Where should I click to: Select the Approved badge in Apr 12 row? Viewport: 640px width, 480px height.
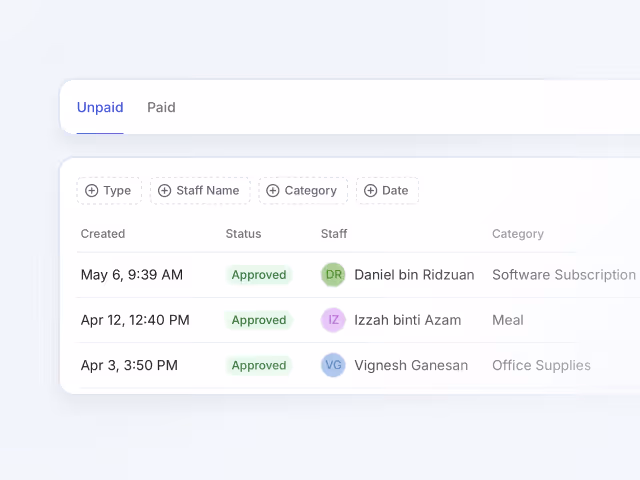[x=259, y=320]
